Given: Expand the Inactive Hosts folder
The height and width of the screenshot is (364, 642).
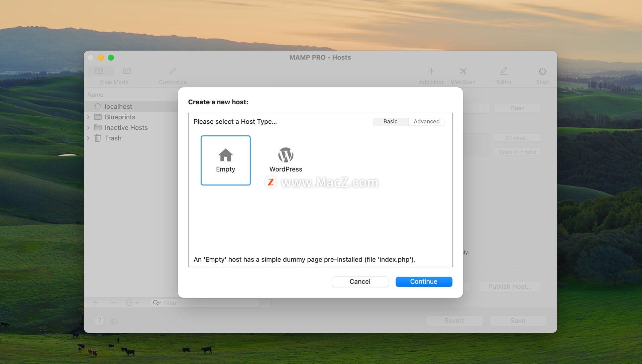Looking at the screenshot, I should click(x=88, y=128).
